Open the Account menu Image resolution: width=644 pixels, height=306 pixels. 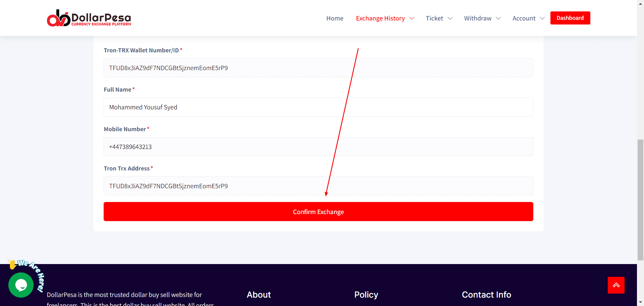524,18
